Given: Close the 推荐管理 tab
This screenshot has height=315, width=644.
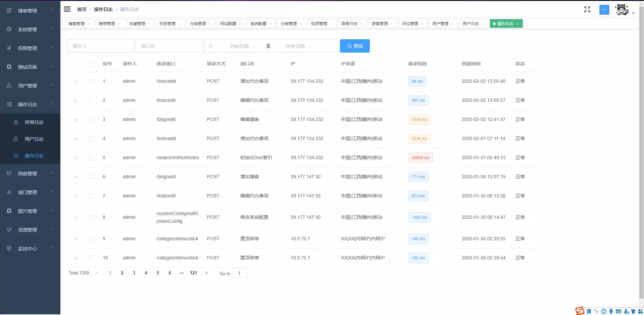Looking at the screenshot, I should tap(119, 24).
